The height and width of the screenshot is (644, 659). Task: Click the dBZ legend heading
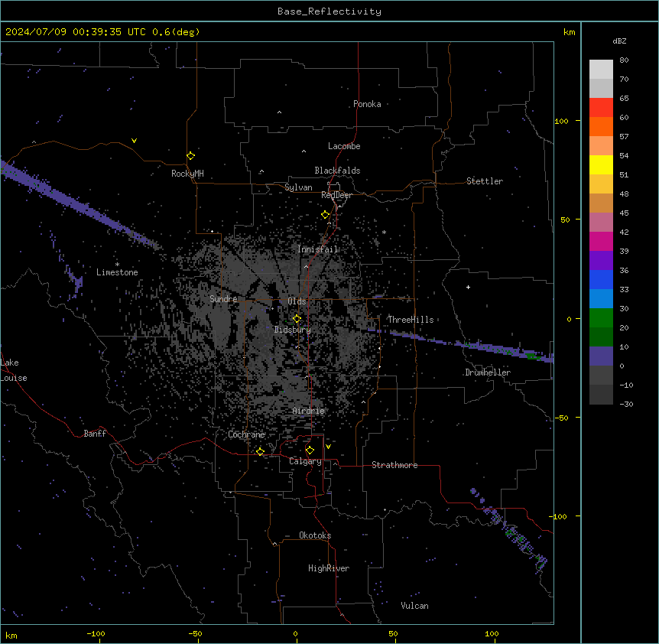(x=619, y=41)
